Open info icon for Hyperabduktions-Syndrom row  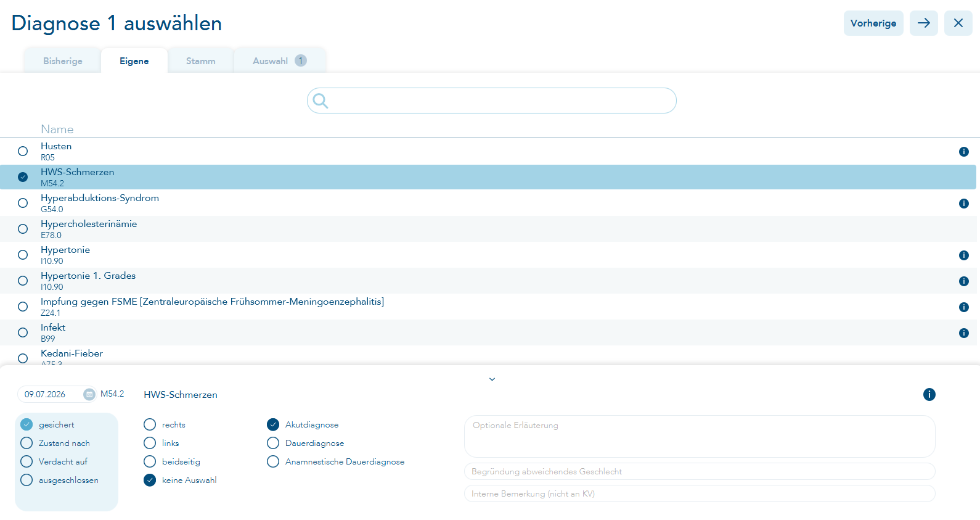964,204
